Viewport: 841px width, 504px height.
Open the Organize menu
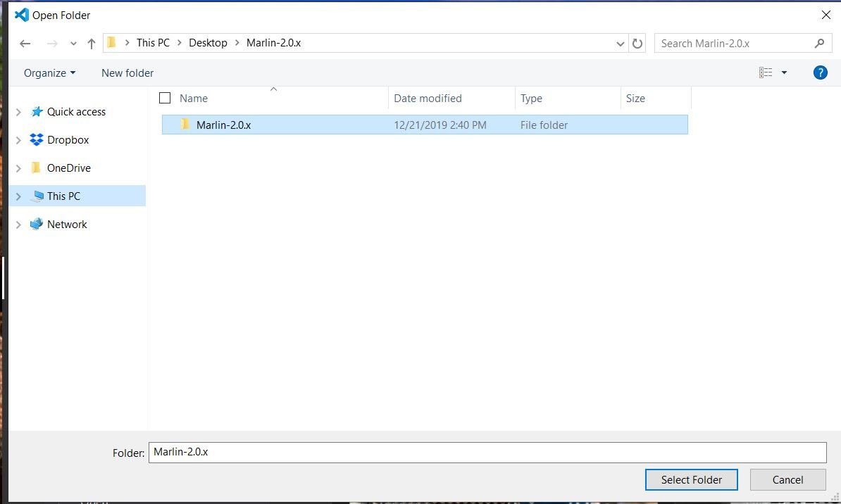click(x=49, y=73)
